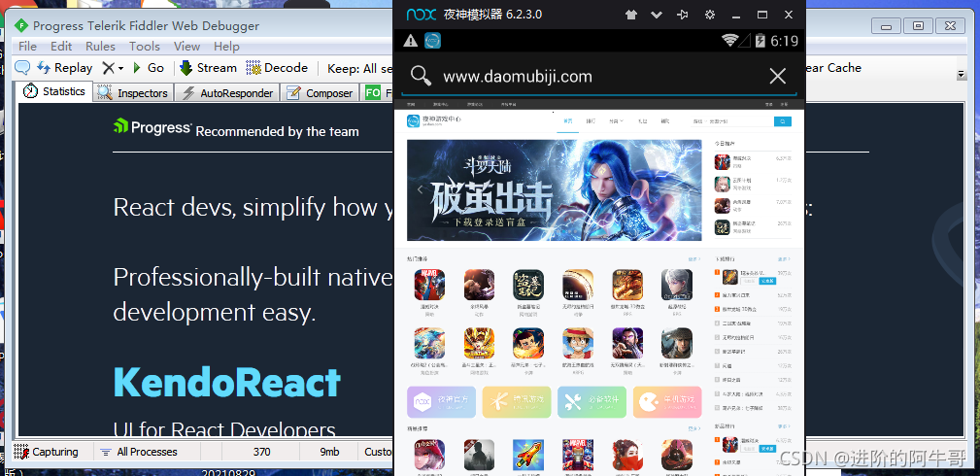
Task: Click the battery icon in Android status bar
Action: (x=760, y=41)
